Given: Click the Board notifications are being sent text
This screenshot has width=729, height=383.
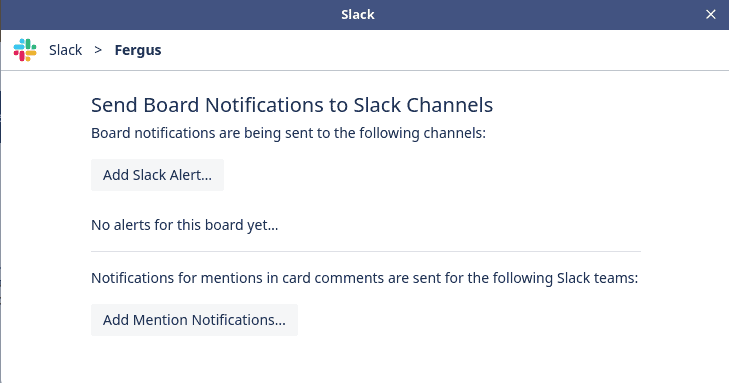Looking at the screenshot, I should coord(288,133).
